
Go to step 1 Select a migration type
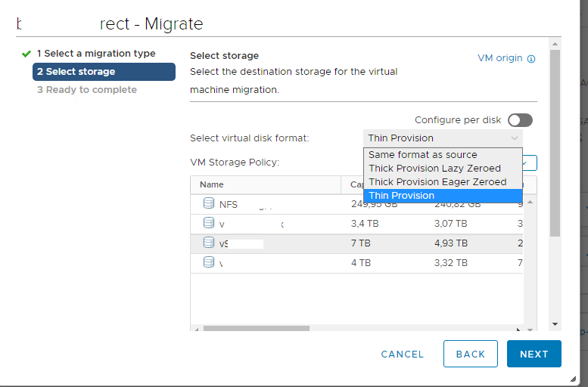tap(96, 54)
